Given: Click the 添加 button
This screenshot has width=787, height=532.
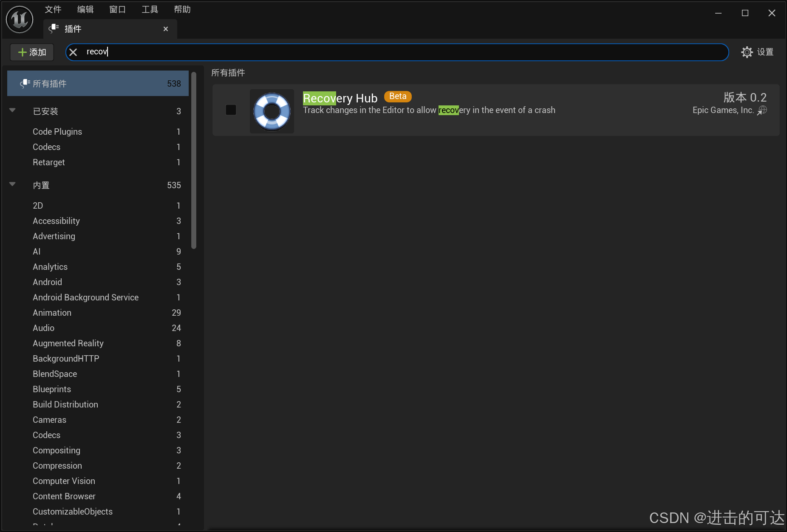Looking at the screenshot, I should 32,52.
